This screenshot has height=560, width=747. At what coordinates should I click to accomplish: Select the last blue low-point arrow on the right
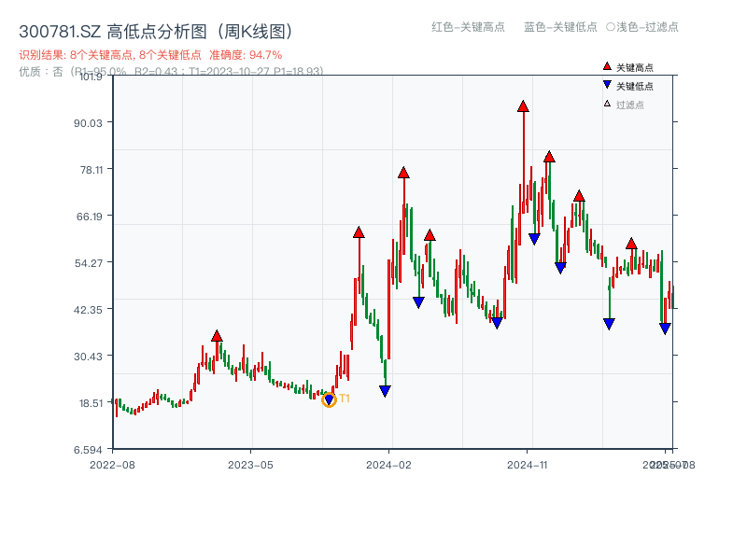(663, 327)
